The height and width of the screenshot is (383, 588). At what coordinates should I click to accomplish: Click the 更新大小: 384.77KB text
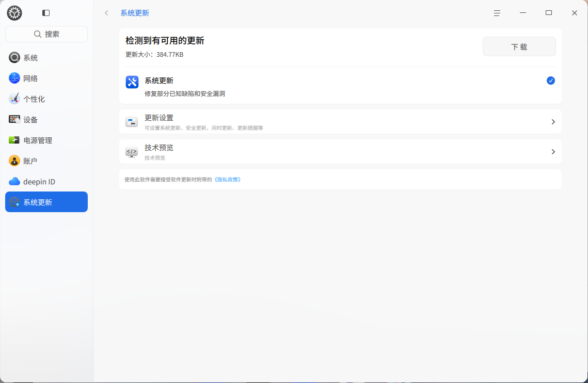click(x=154, y=54)
